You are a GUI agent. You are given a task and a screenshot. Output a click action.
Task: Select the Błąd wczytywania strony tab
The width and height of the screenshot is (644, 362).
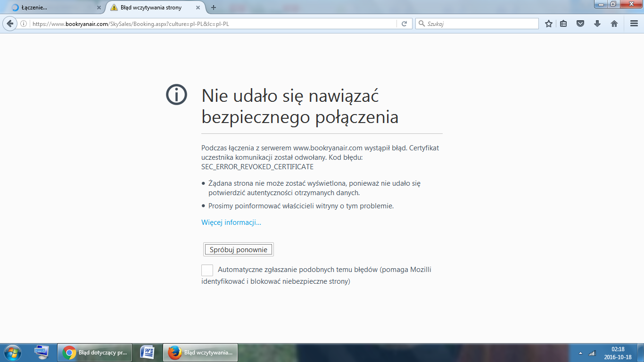pos(156,8)
